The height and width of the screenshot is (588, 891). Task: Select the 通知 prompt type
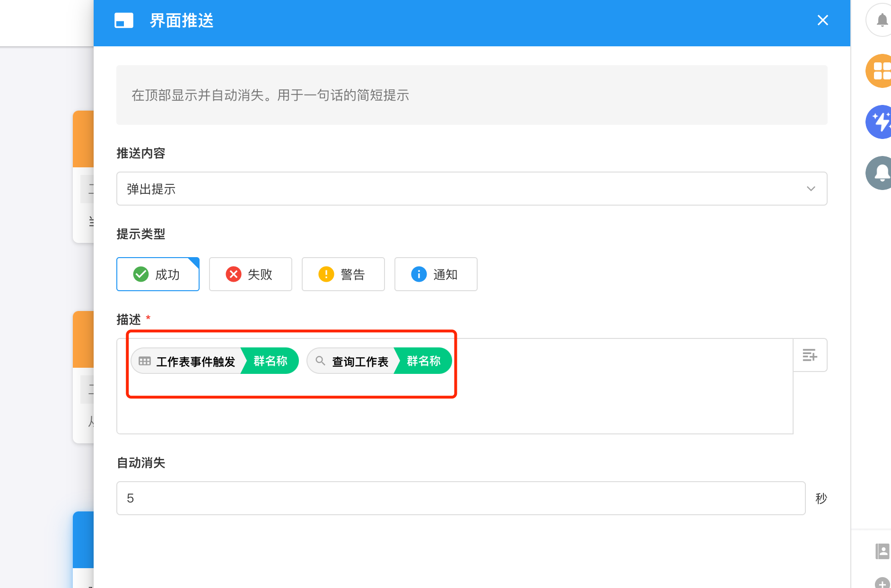click(x=436, y=274)
